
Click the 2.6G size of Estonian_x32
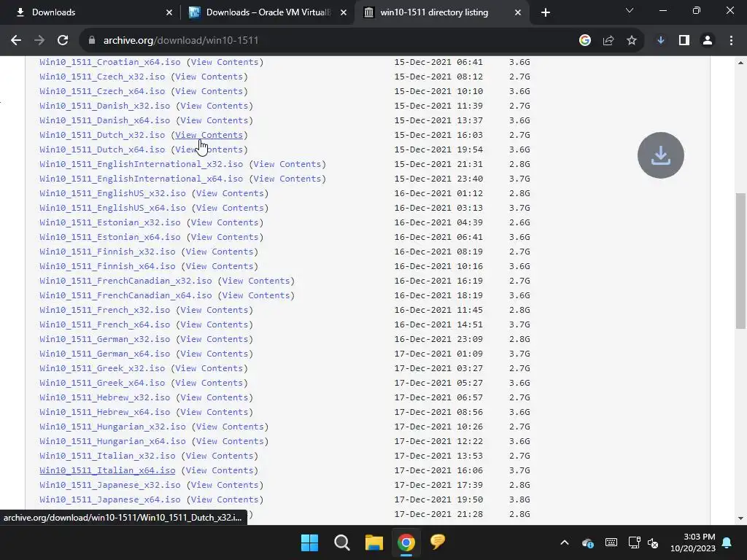pos(519,222)
